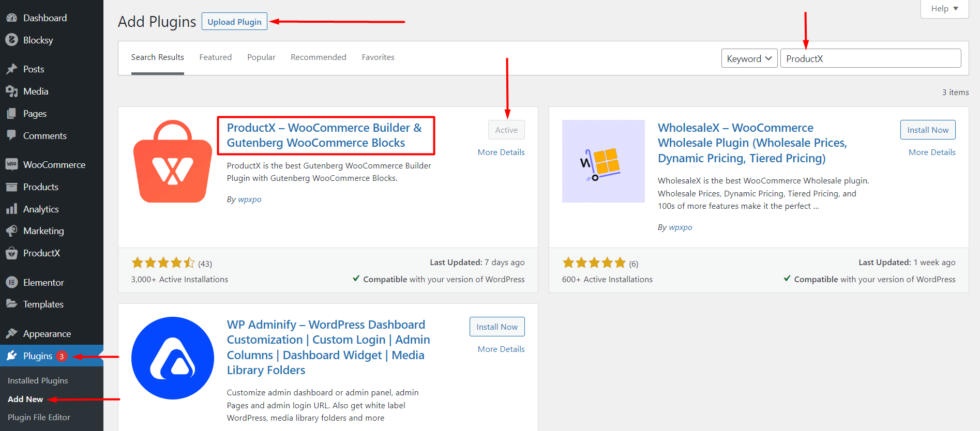Click the Elementor logo icon
The height and width of the screenshot is (431, 980).
coord(11,282)
